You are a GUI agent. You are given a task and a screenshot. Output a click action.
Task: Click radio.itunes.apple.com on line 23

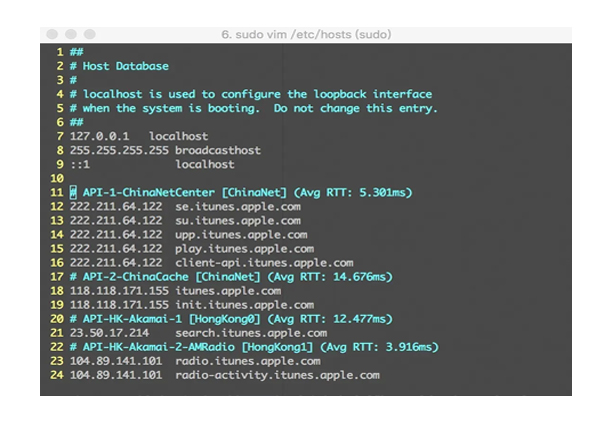coord(247,361)
